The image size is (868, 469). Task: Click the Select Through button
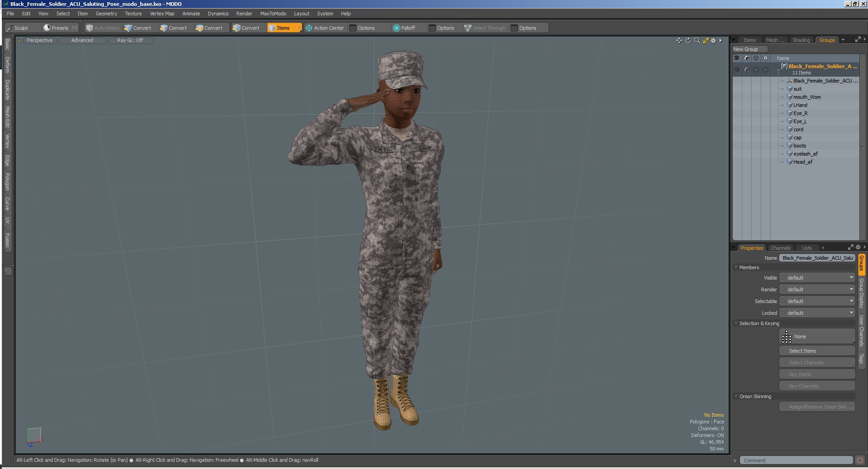coord(485,28)
